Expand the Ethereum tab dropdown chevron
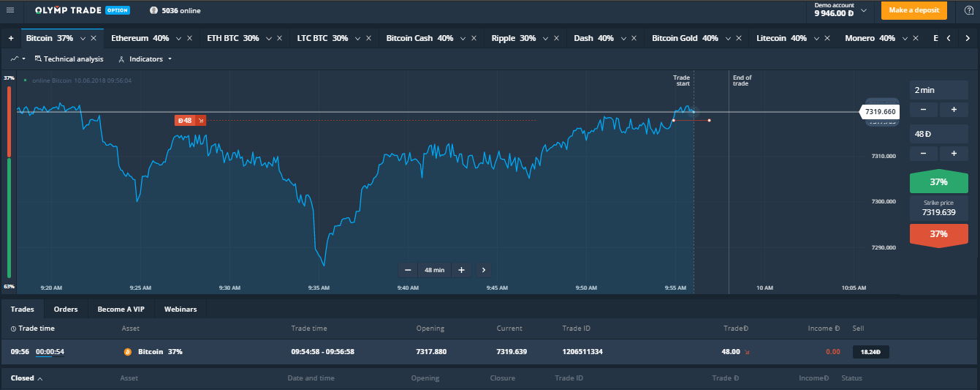980x390 pixels. click(x=178, y=38)
